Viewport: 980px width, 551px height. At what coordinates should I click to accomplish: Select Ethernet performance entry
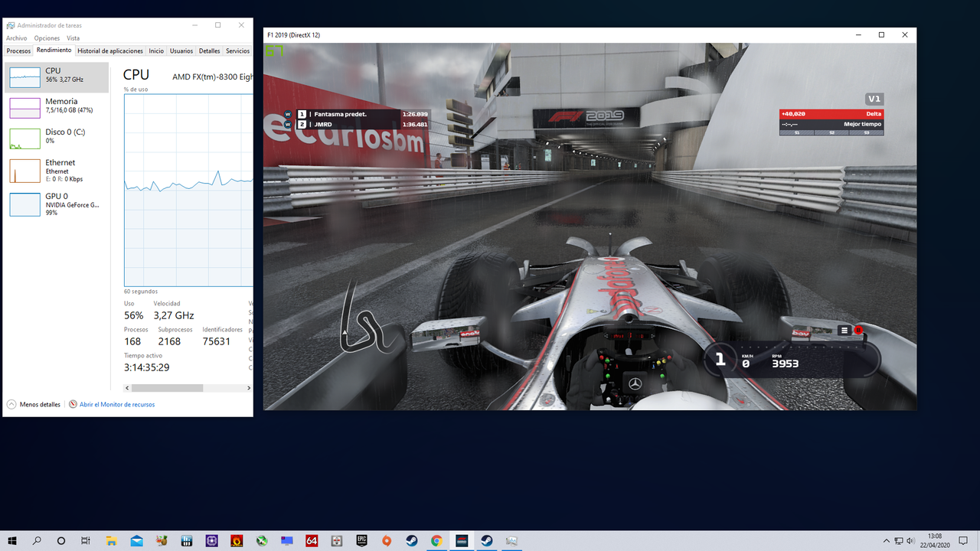pyautogui.click(x=57, y=171)
